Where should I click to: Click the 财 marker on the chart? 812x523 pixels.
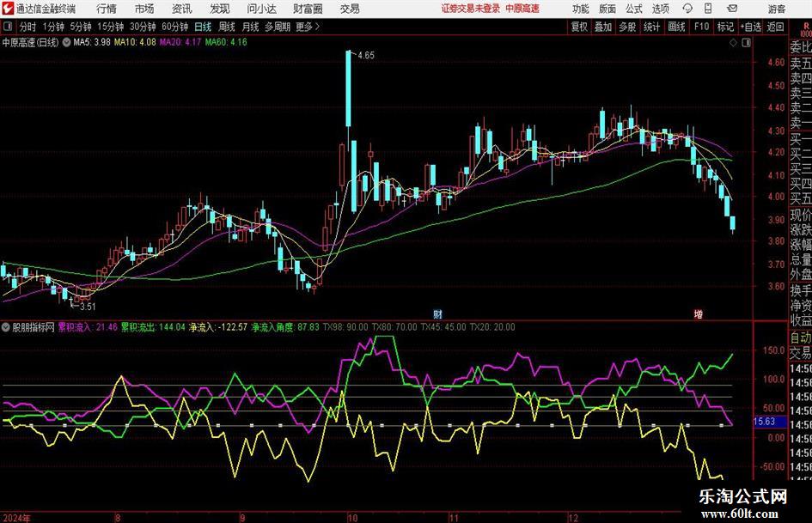tap(437, 313)
